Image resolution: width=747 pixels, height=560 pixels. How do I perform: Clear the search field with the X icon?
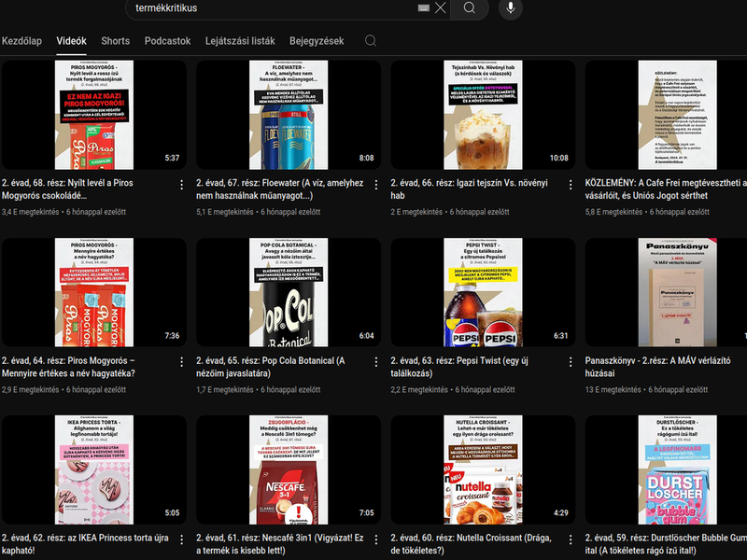[441, 7]
